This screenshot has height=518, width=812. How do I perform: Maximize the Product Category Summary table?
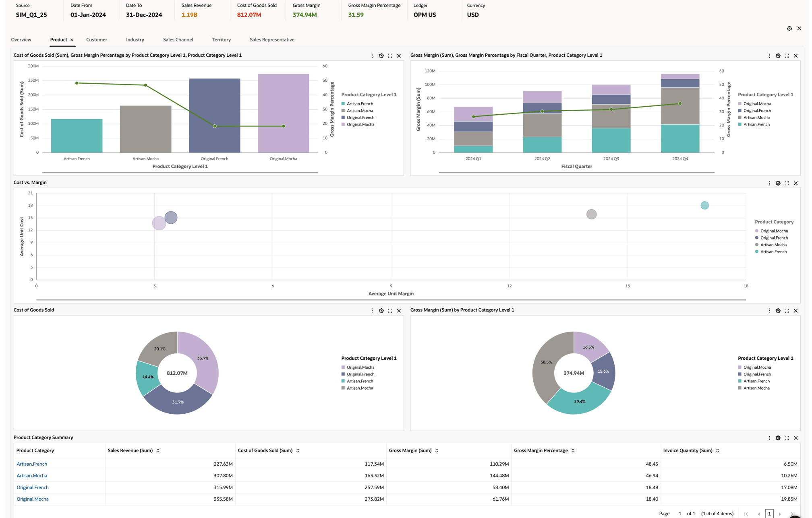787,438
